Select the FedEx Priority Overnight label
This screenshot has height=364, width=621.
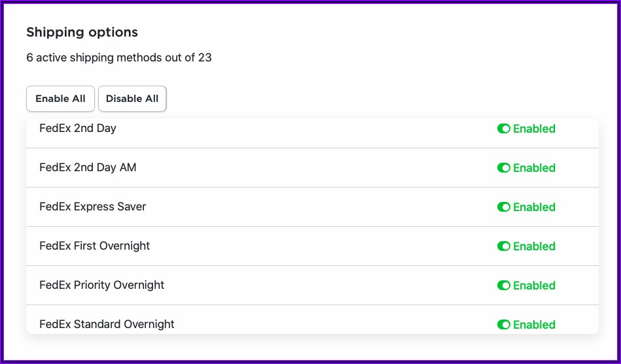point(102,285)
